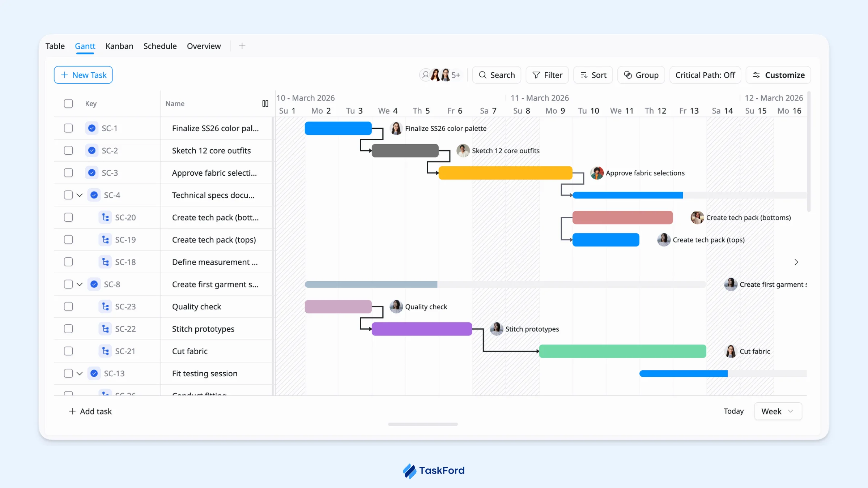
Task: Click the SC-13 task status check icon
Action: 94,373
